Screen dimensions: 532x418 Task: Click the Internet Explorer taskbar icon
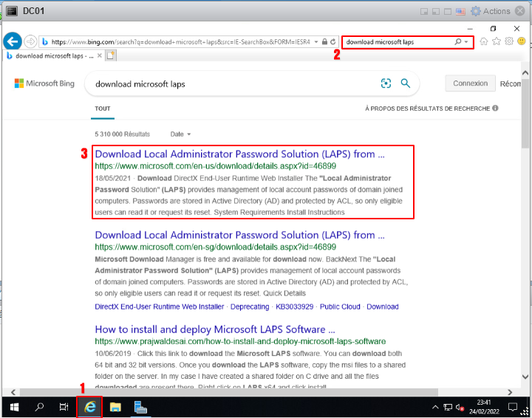tap(90, 406)
